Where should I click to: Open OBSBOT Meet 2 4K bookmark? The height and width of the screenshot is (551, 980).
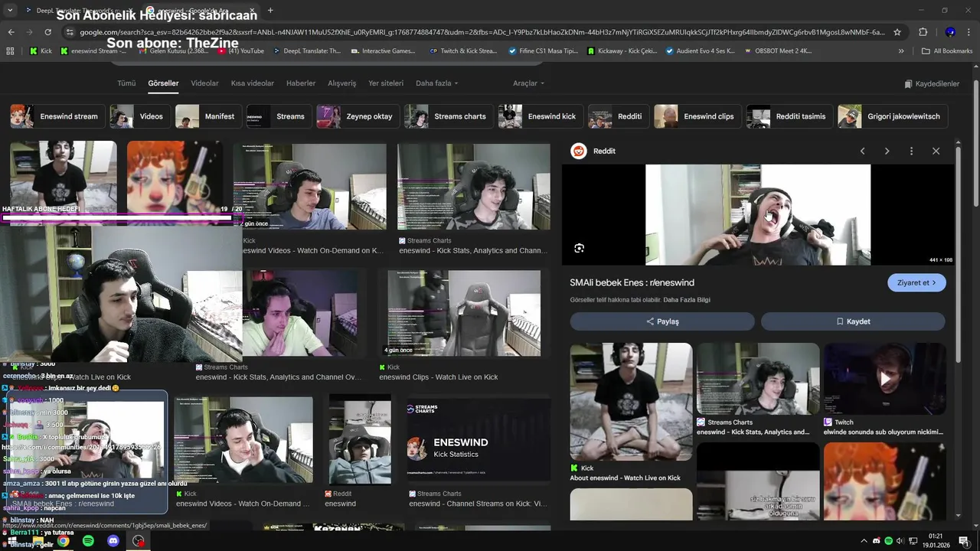click(777, 51)
